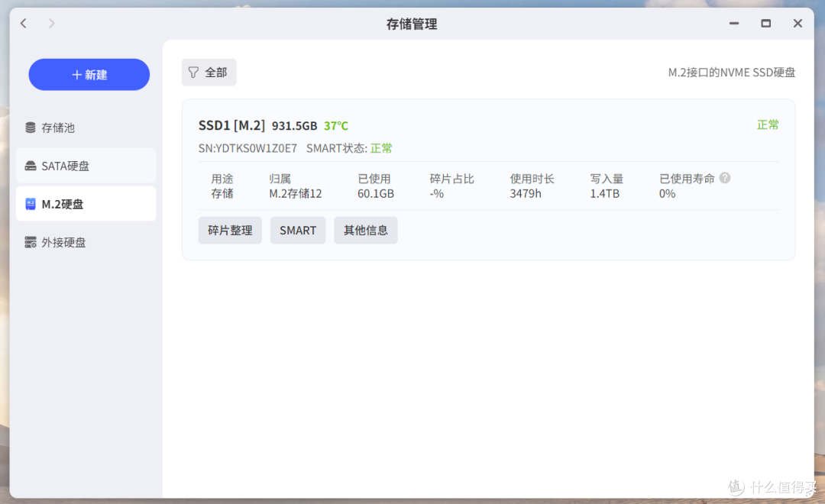The image size is (825, 504).
Task: Close the 存储管理 window
Action: [797, 23]
